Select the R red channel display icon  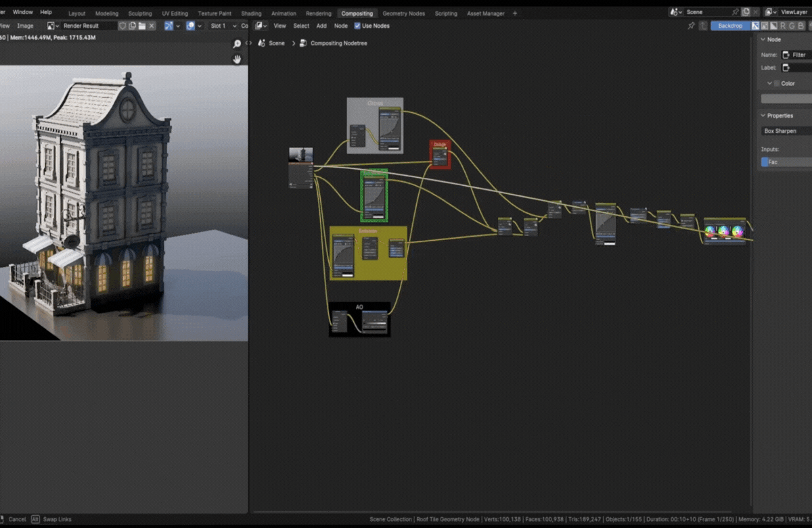(783, 26)
